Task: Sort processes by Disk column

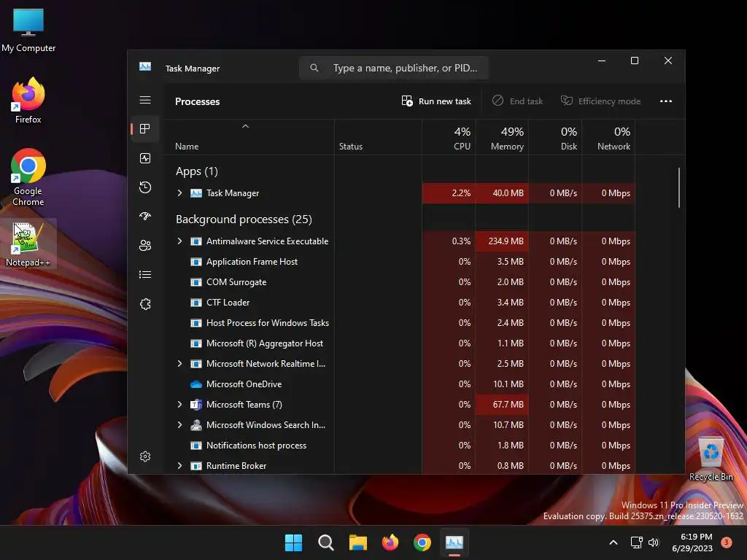Action: click(x=555, y=138)
